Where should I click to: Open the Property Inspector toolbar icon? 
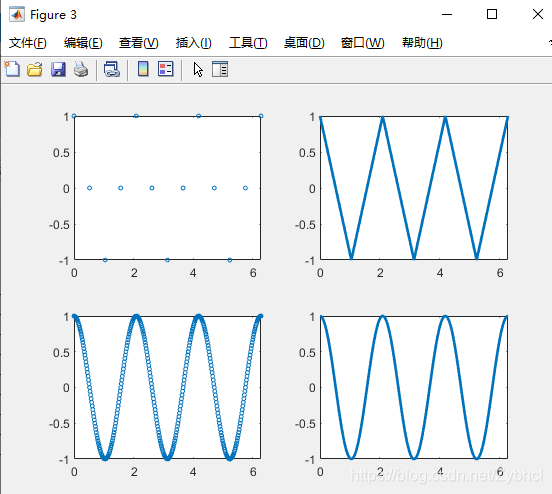[220, 69]
